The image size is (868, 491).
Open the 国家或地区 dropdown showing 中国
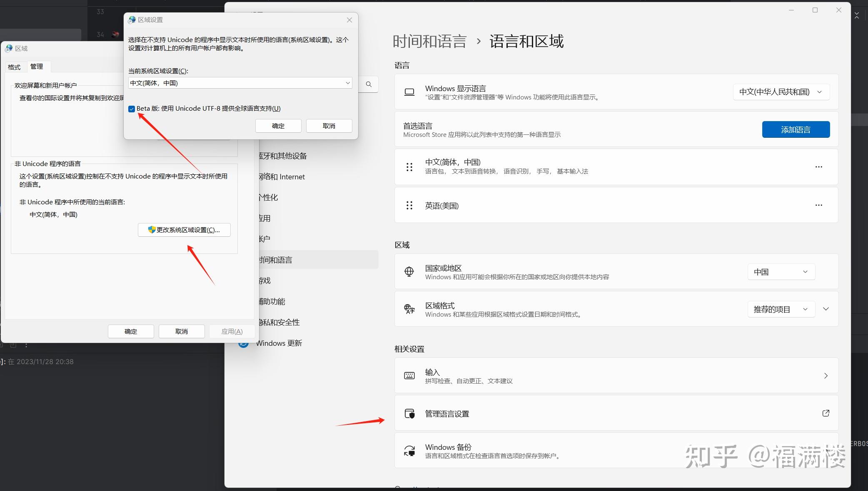[x=781, y=272]
